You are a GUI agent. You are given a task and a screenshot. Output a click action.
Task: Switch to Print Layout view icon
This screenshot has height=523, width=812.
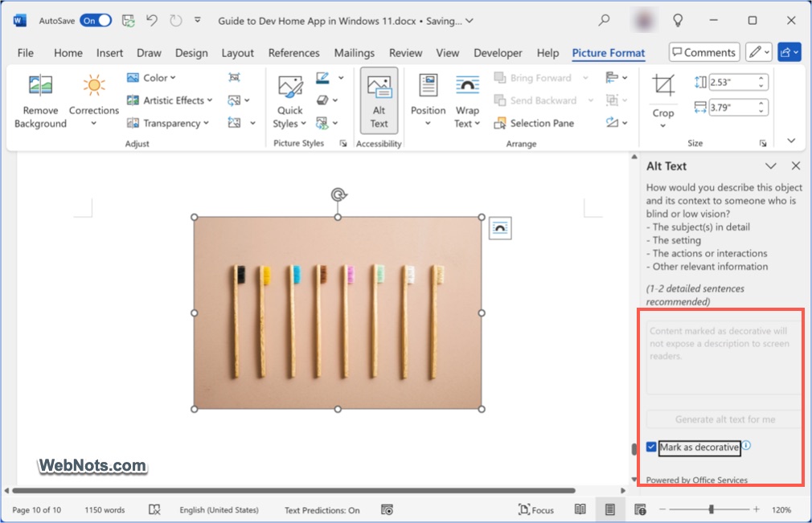point(610,509)
